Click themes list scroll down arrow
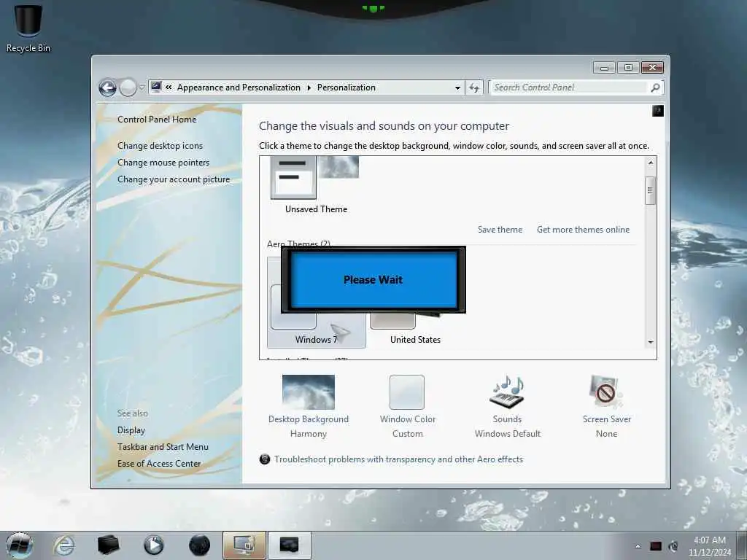747x560 pixels. (x=650, y=343)
